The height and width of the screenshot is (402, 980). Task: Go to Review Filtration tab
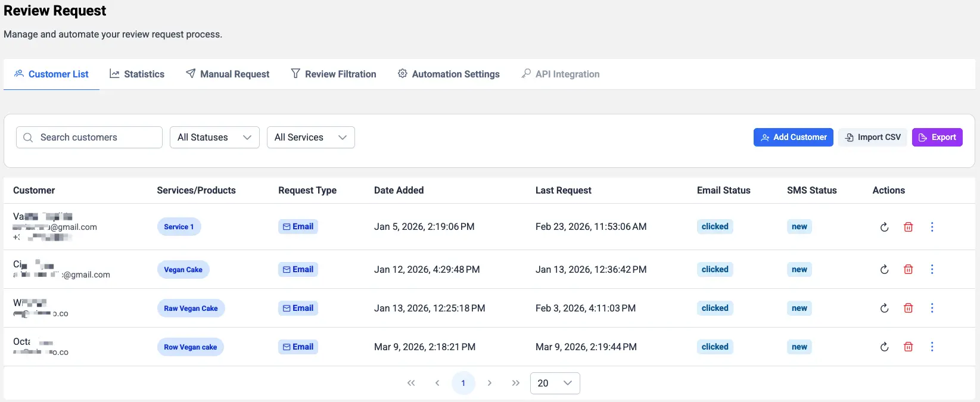point(334,74)
